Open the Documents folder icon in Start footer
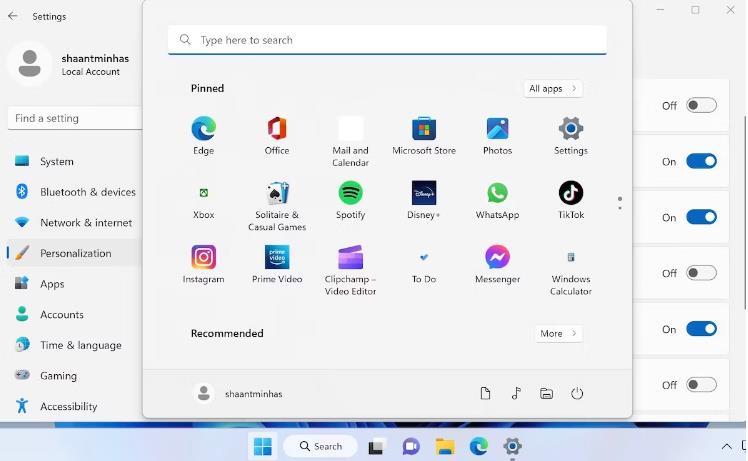Viewport: 748px width, 461px height. pos(485,394)
